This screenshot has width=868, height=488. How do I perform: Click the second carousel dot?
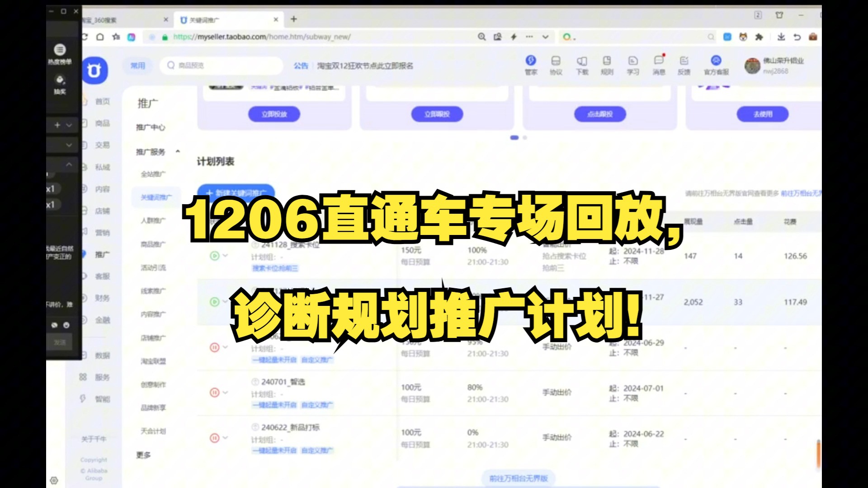(525, 137)
